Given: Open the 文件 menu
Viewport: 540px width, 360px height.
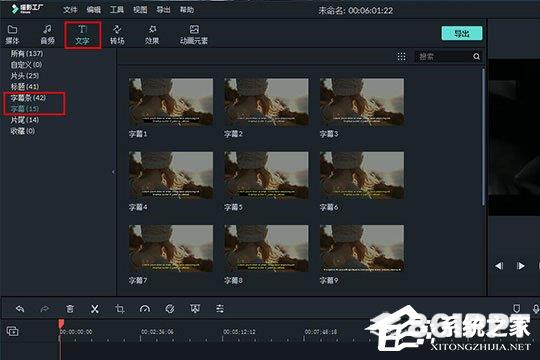Looking at the screenshot, I should (70, 10).
